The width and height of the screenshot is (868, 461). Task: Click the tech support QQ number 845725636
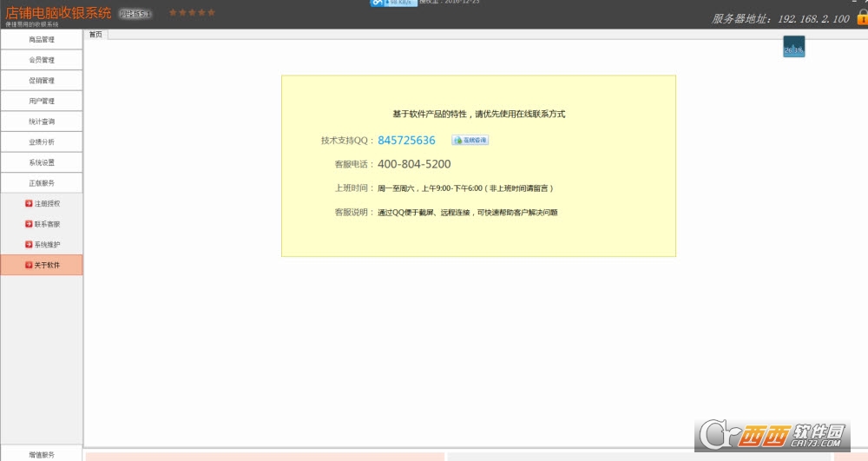[406, 141]
